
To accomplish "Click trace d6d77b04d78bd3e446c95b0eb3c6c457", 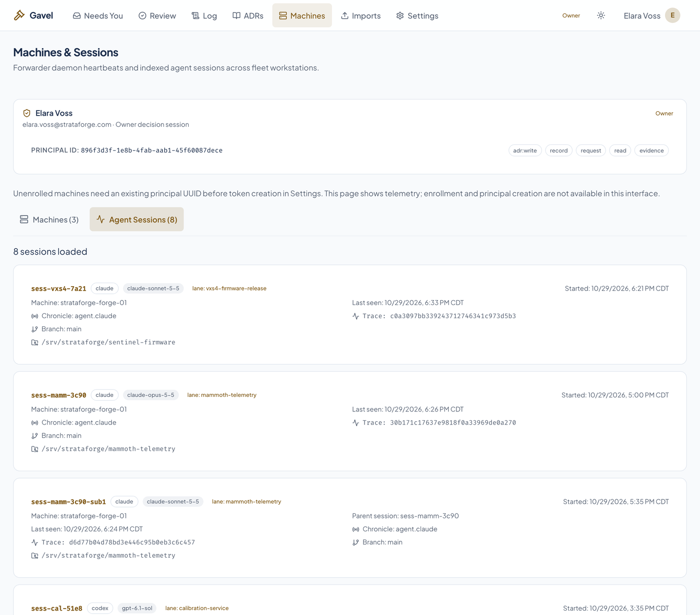I will point(132,543).
